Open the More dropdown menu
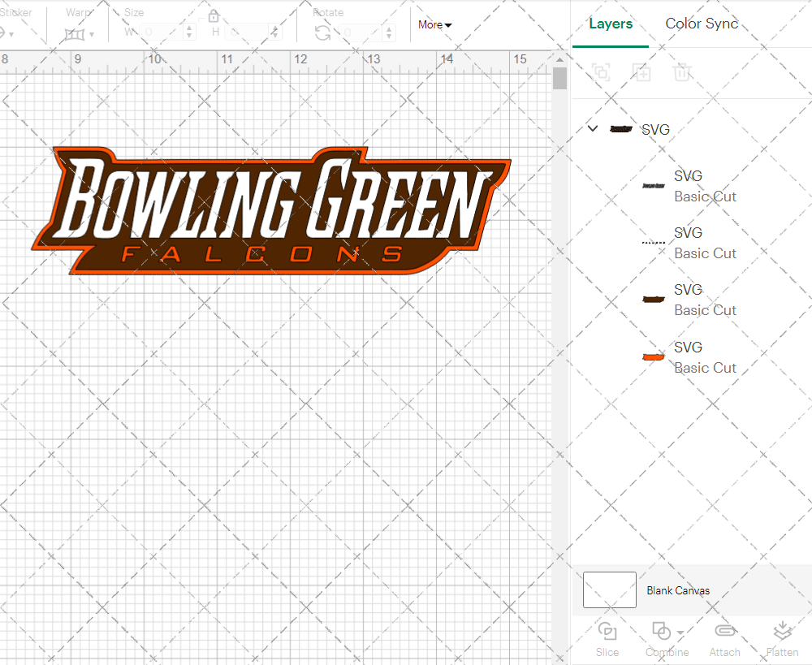812x665 pixels. coord(434,25)
